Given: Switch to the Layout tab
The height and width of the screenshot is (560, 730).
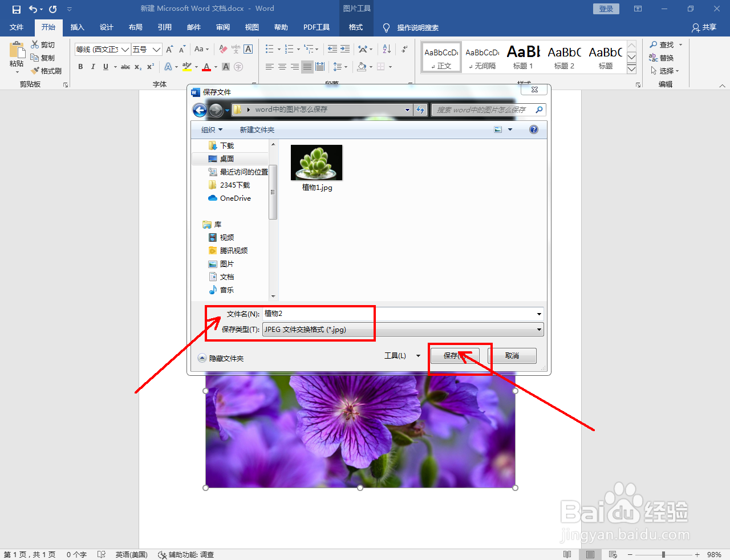Looking at the screenshot, I should point(135,27).
